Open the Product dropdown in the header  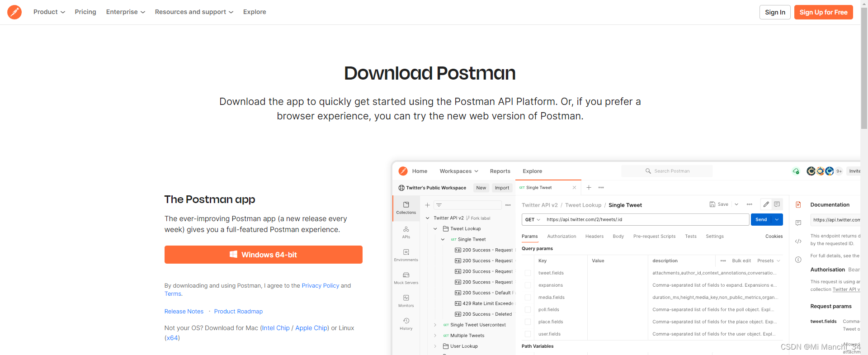coord(49,12)
